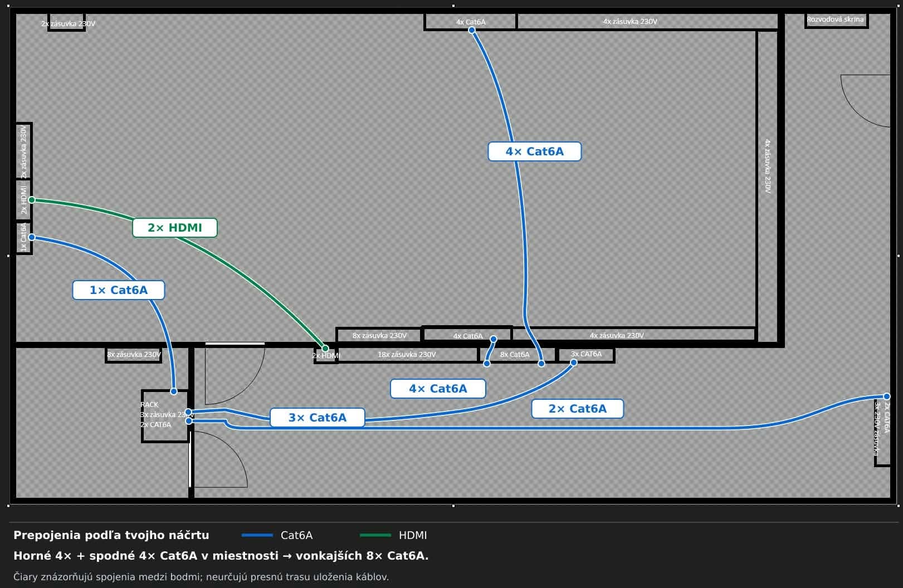Click the vertical '4x zásuvka 230V' box

tap(768, 186)
